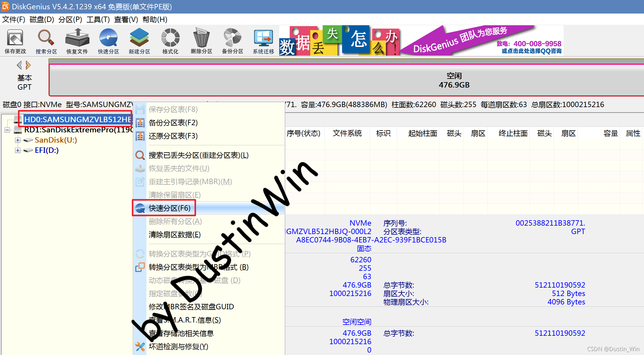Choose 备份分区表(F2) menu entry
The image size is (644, 355).
click(x=209, y=123)
